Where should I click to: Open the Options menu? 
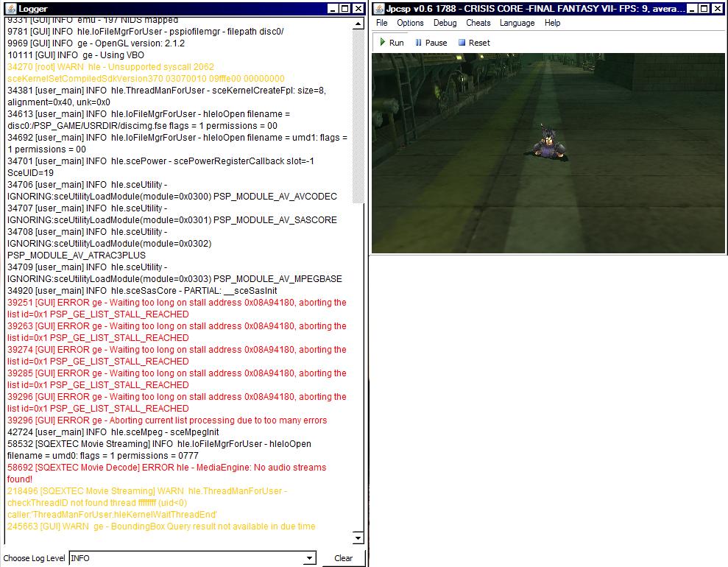(410, 23)
